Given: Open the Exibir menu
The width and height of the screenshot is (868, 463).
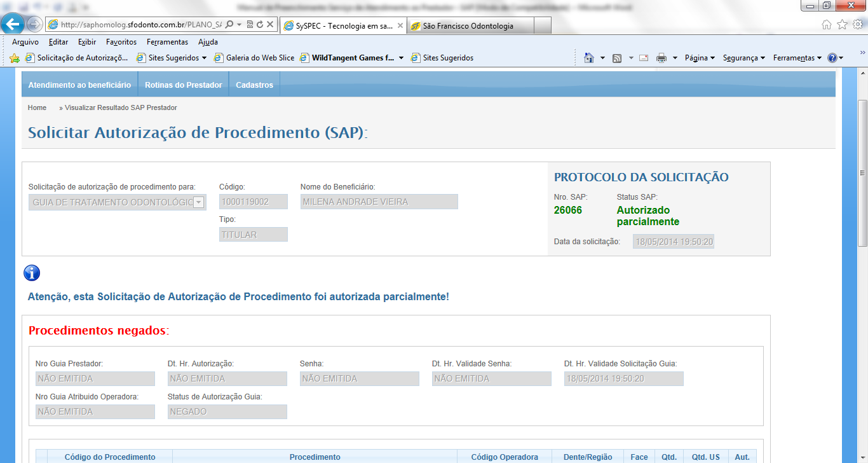Looking at the screenshot, I should coord(87,42).
